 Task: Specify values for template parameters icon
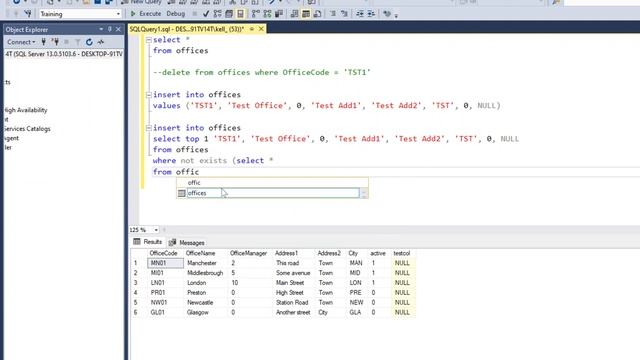(x=387, y=14)
